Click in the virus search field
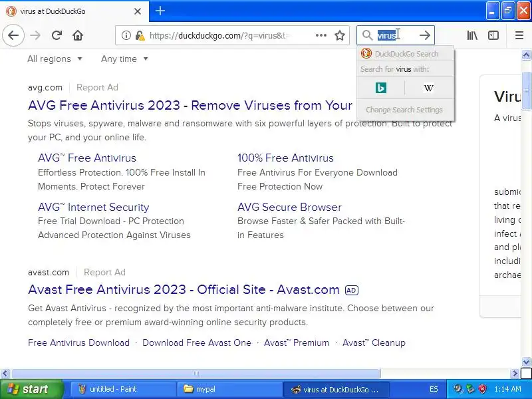 coord(396,35)
